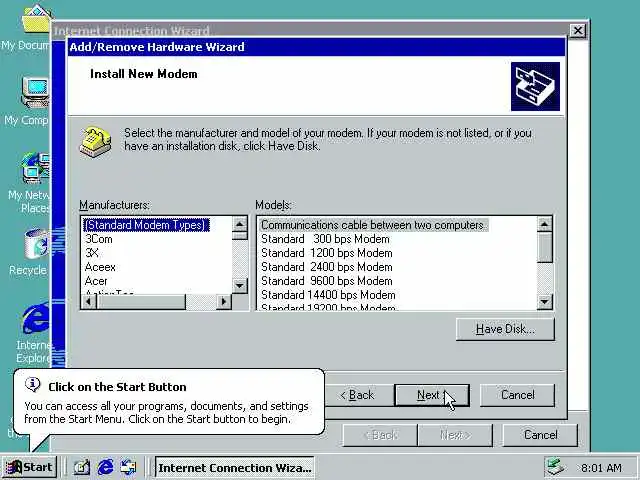Launch the Internet Explorer desktop icon
This screenshot has width=640, height=480.
point(36,318)
